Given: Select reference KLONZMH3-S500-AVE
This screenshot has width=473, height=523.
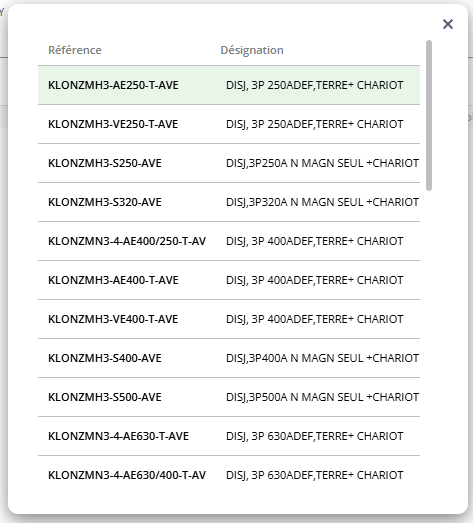Looking at the screenshot, I should click(229, 397).
